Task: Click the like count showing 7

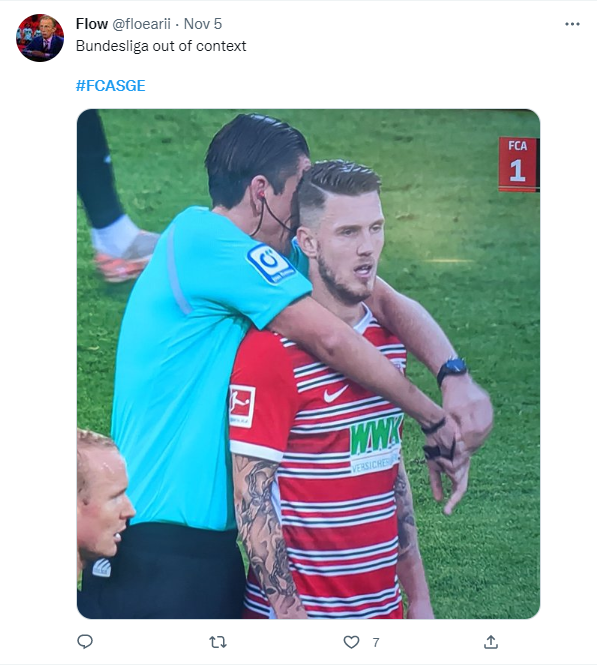Action: coord(376,642)
